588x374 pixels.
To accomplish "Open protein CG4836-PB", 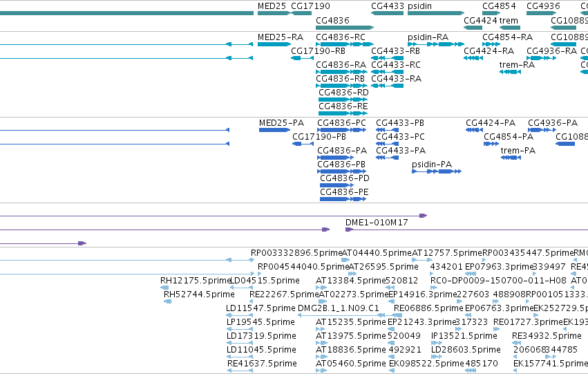I will pos(341,165).
